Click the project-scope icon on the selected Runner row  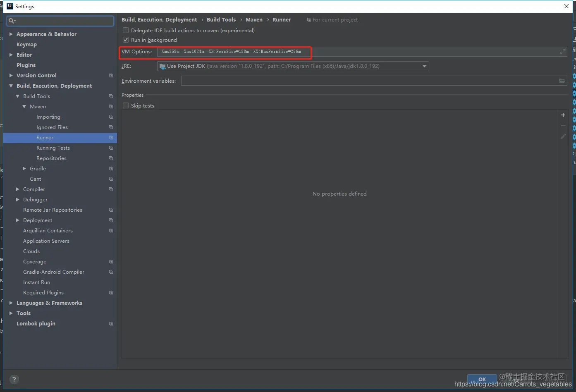(111, 138)
